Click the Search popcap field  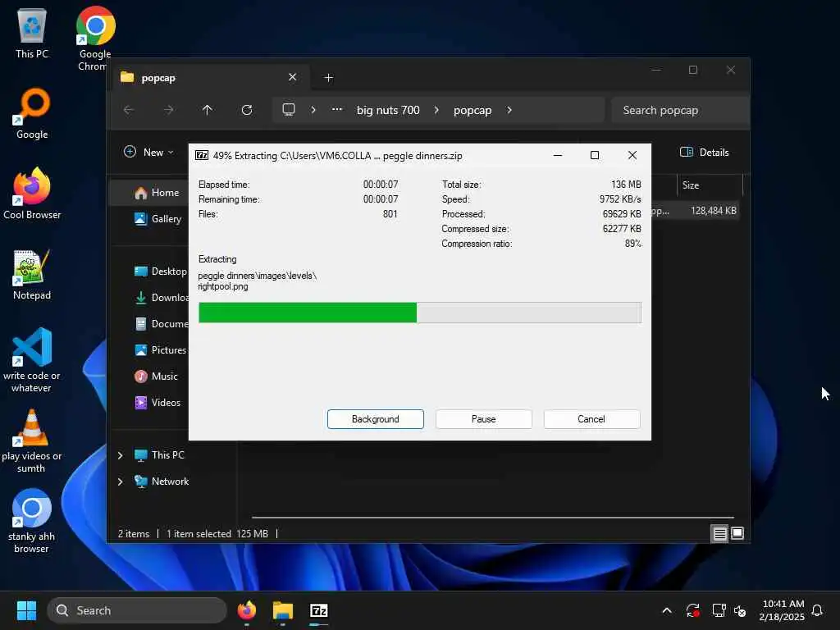680,110
